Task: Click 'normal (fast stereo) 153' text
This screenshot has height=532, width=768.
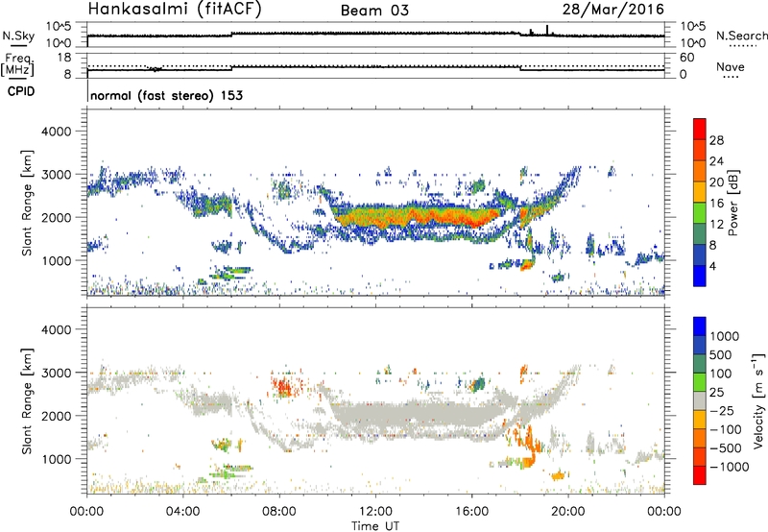Action: (x=166, y=95)
